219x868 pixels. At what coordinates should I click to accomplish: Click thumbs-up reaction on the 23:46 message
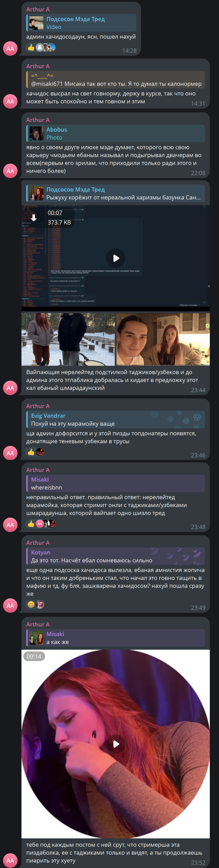[31, 452]
